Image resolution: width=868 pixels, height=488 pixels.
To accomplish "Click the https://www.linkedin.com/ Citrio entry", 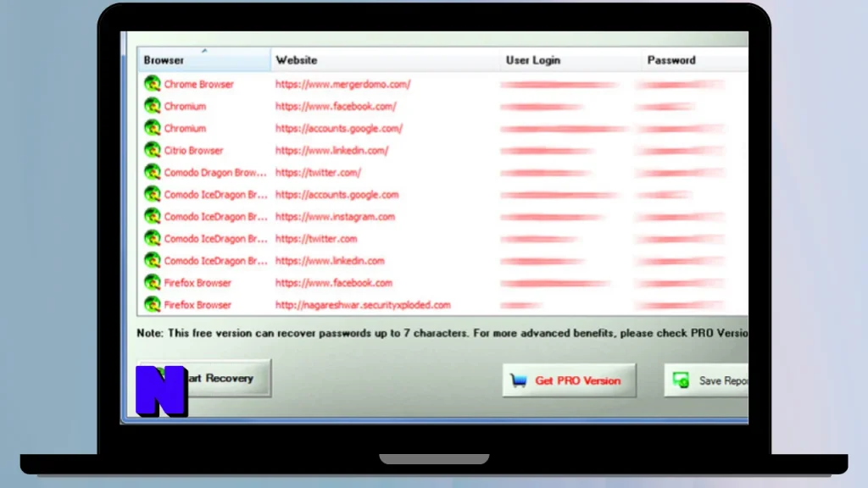I will 331,151.
